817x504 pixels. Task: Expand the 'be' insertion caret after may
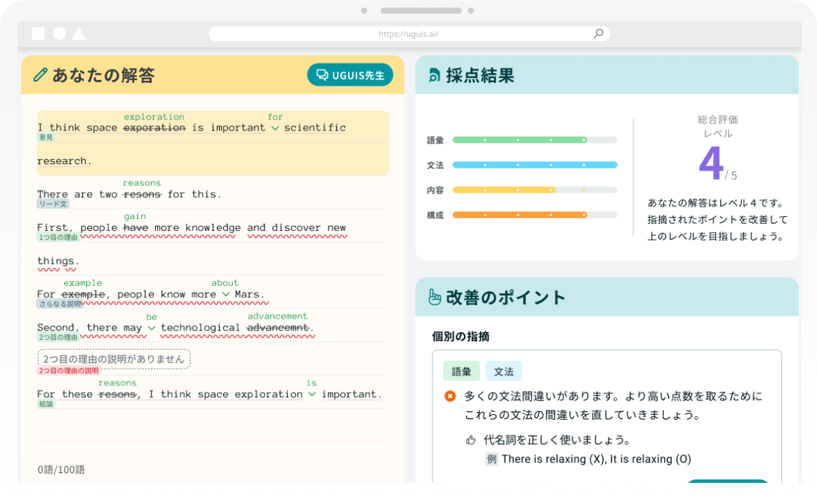click(x=152, y=329)
